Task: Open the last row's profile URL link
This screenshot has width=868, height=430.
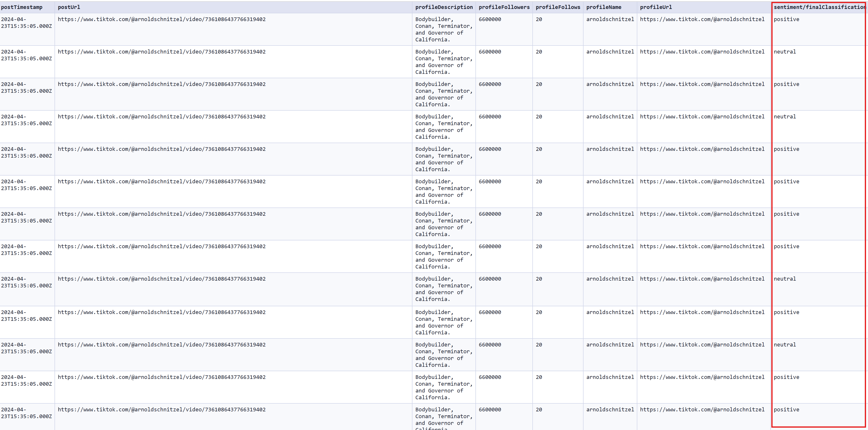Action: pos(702,409)
